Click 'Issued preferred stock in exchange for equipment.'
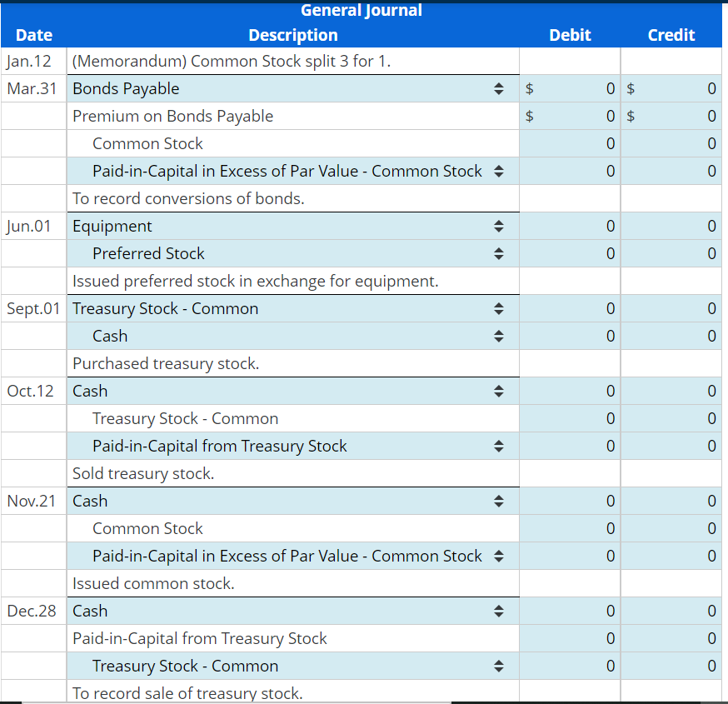728x704 pixels. point(256,281)
